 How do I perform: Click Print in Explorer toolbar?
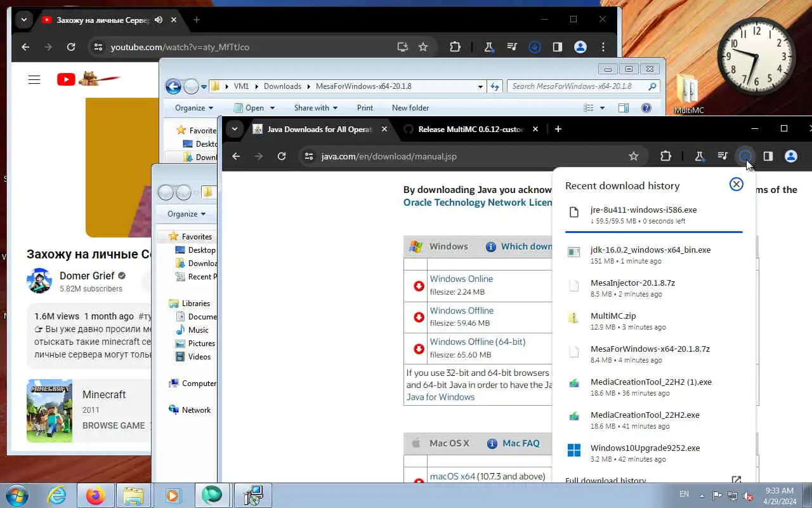(365, 108)
